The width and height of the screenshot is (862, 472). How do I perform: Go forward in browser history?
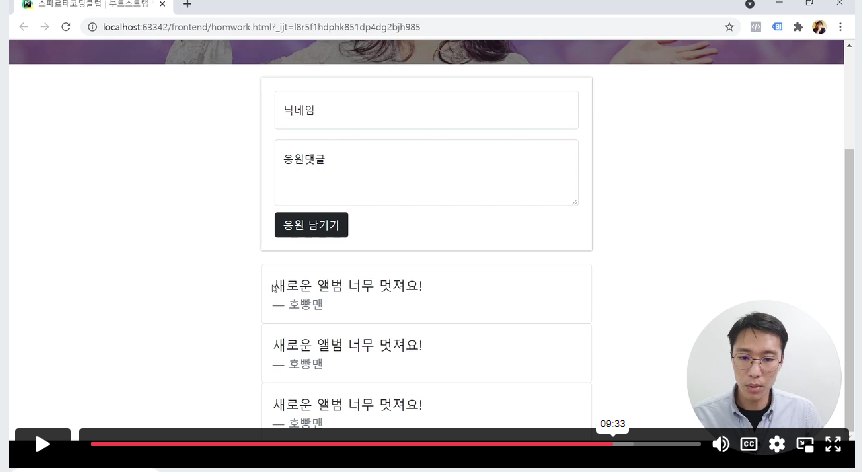pos(45,27)
